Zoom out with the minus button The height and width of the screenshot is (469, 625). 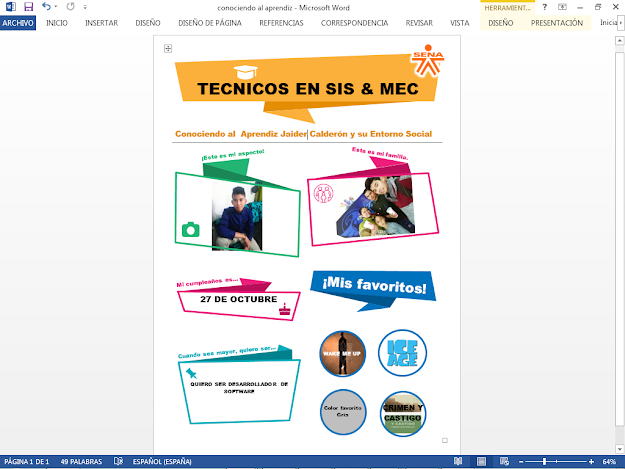coord(521,462)
